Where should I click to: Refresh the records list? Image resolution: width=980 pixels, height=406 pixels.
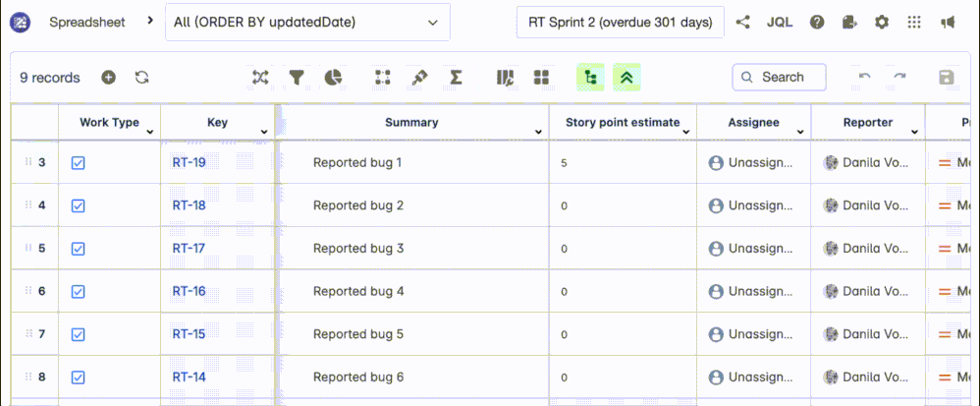click(141, 78)
